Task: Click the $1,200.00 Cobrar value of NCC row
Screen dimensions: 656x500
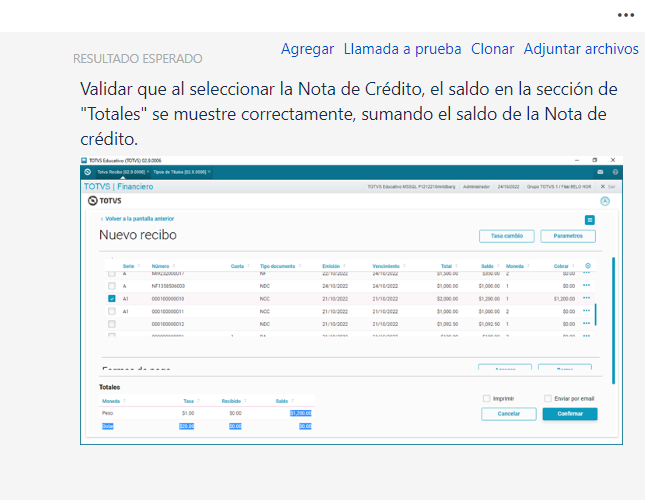Action: point(564,299)
